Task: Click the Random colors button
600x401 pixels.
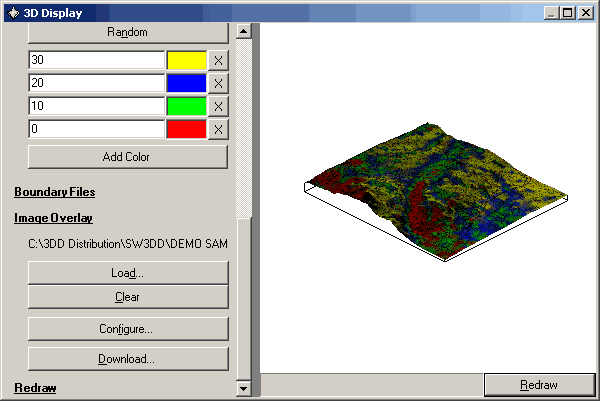Action: point(128,33)
